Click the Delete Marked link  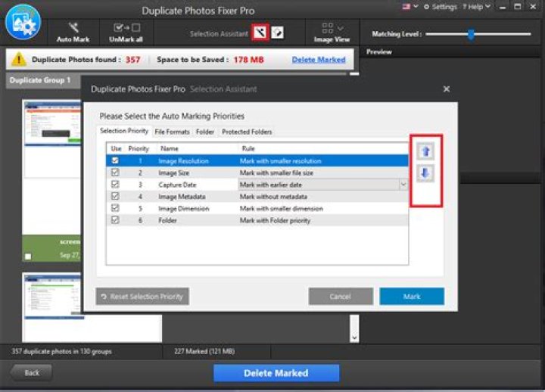(319, 60)
